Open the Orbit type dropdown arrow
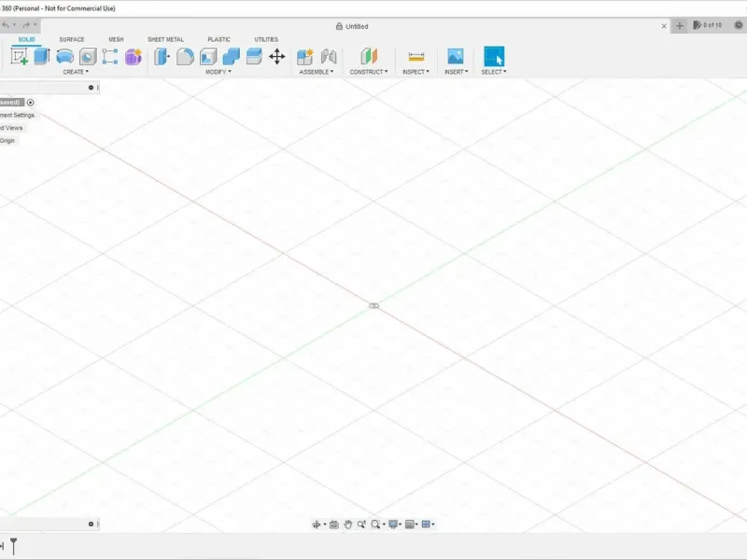This screenshot has height=560, width=747. click(x=325, y=525)
